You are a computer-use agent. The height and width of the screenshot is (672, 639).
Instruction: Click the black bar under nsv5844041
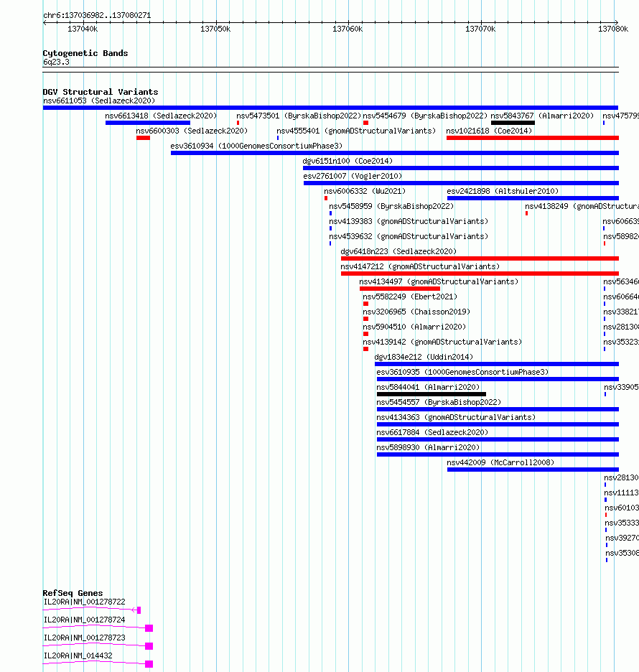432,394
